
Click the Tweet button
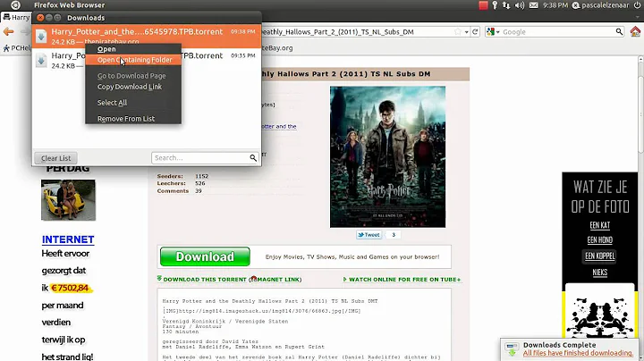(369, 235)
